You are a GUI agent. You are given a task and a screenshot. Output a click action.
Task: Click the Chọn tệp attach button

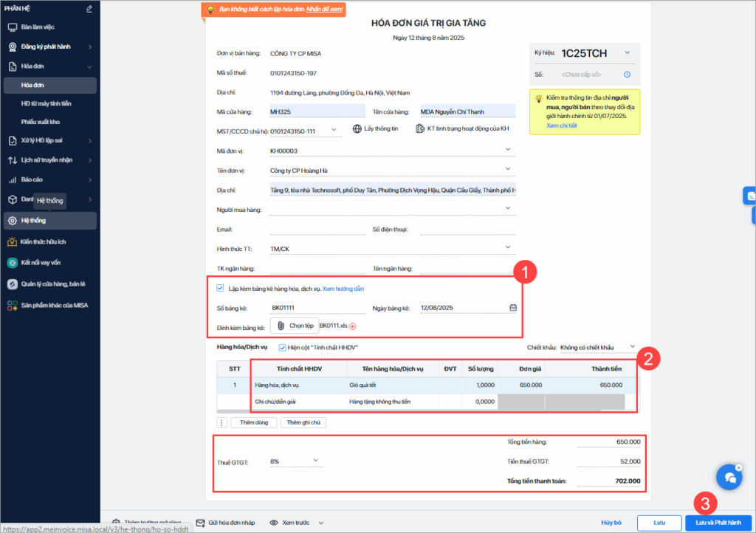[x=295, y=326]
